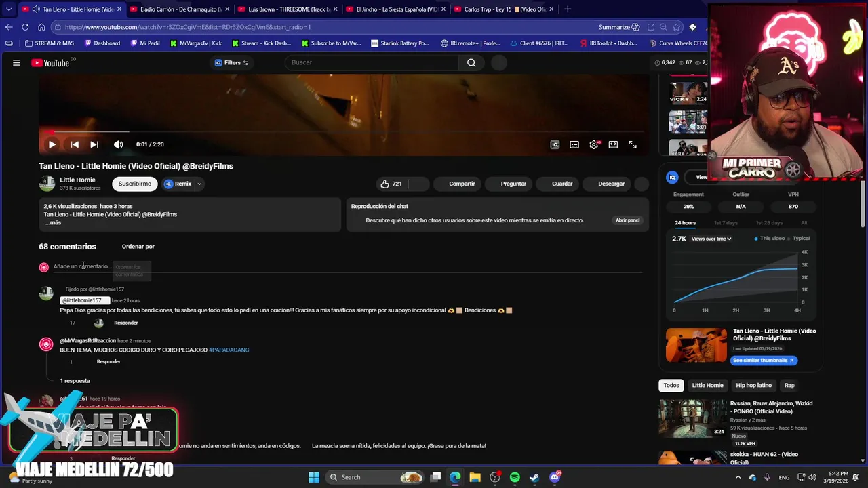Like the video with 721 likes
Viewport: 868px width, 488px height.
click(x=391, y=184)
